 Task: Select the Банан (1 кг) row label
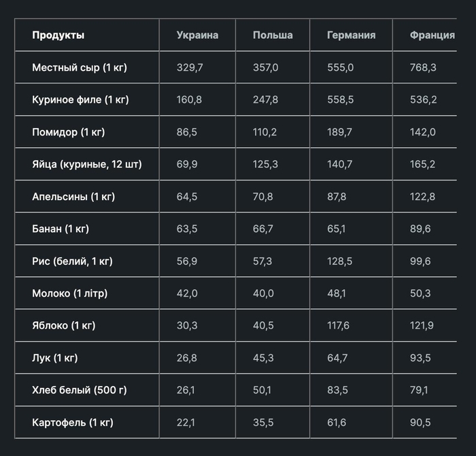61,229
